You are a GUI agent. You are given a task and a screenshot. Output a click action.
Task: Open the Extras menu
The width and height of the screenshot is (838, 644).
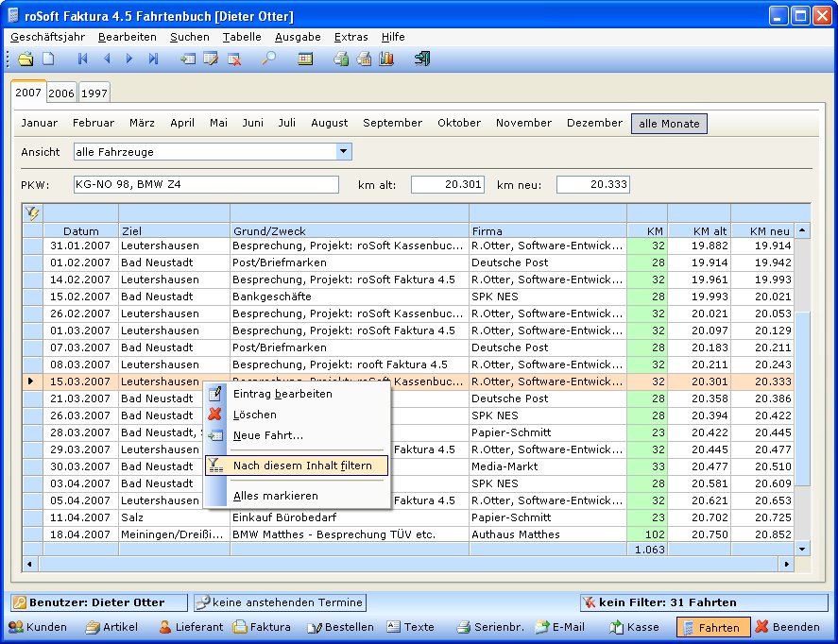tap(351, 37)
